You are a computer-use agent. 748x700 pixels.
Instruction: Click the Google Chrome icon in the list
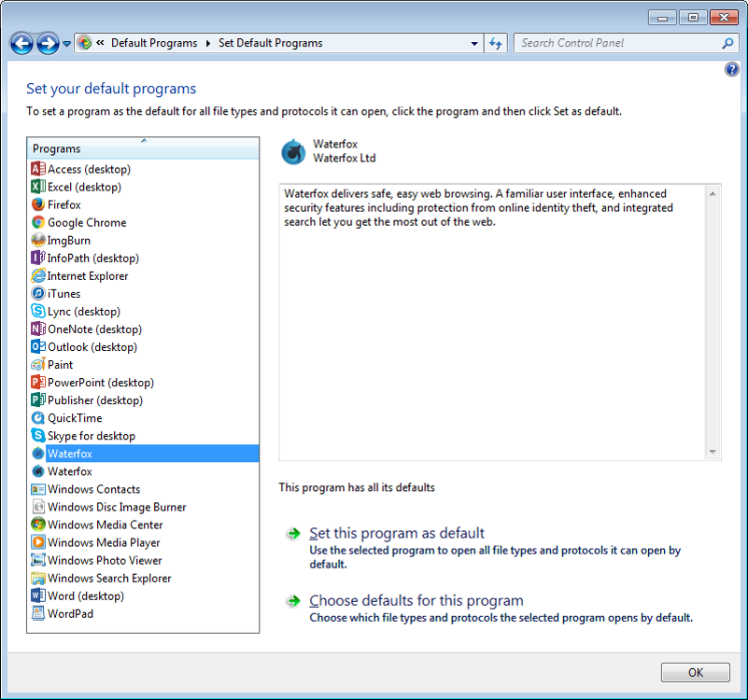(38, 223)
